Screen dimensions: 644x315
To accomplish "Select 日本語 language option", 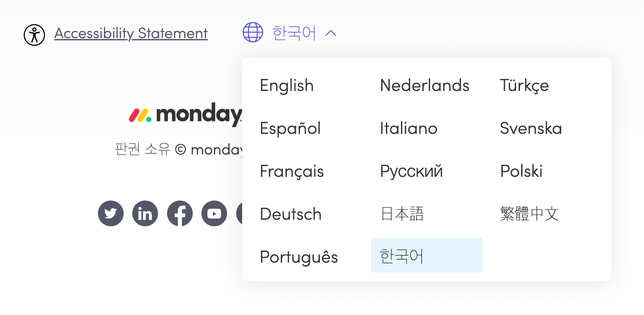I will click(402, 214).
